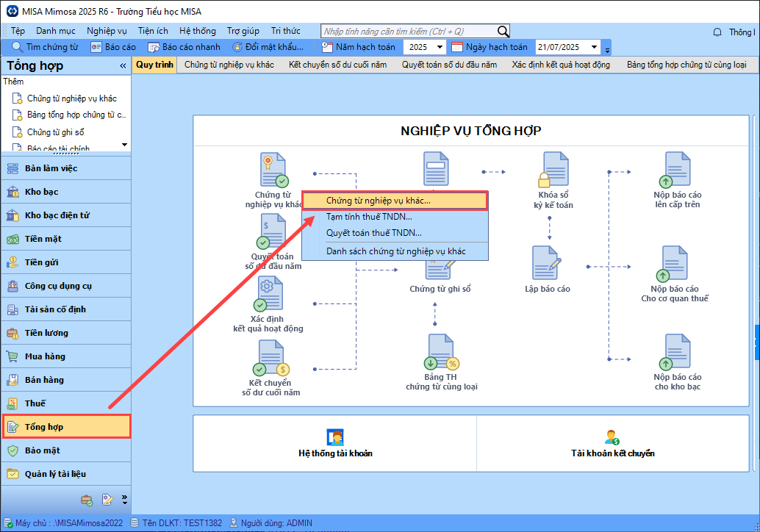Open Ngày hạch toán date dropdown

(x=594, y=47)
